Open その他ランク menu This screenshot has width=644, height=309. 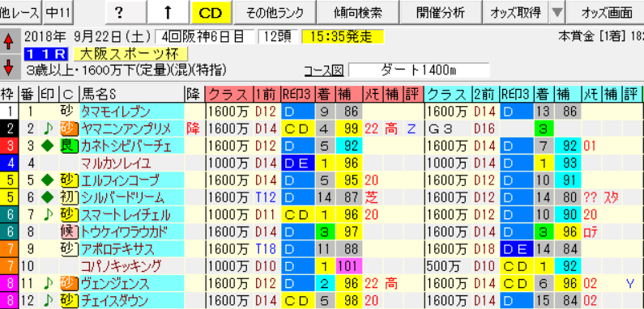click(275, 13)
